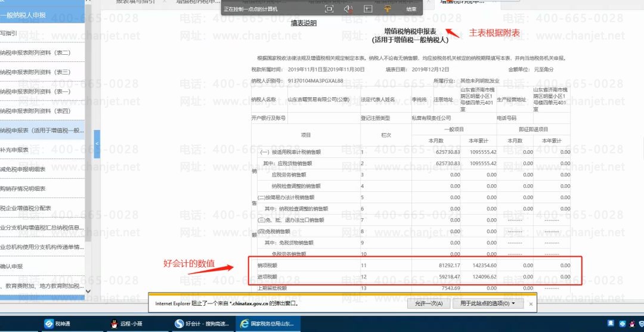Expand 用于此站点的选项(O) dropdown
644x332 pixels.
point(488,303)
